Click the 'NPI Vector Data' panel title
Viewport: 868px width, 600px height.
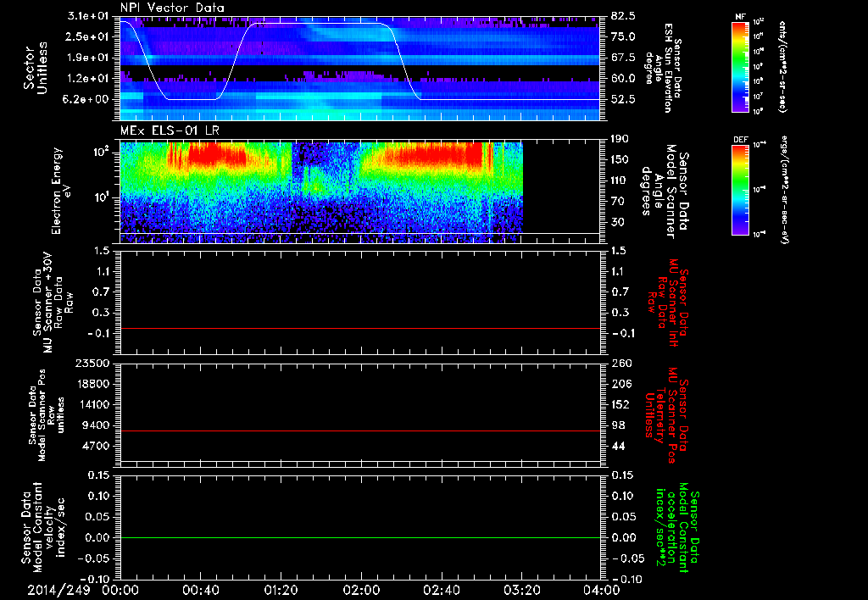pyautogui.click(x=172, y=8)
